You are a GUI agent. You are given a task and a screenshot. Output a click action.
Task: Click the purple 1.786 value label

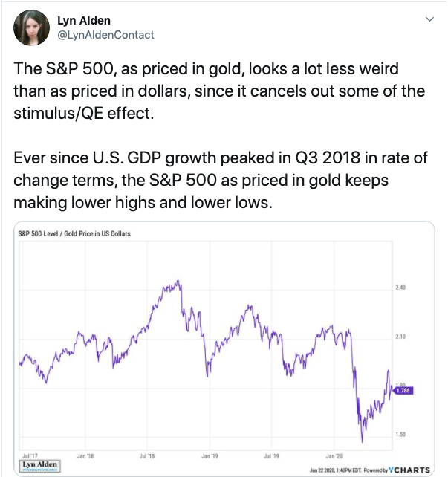point(401,390)
